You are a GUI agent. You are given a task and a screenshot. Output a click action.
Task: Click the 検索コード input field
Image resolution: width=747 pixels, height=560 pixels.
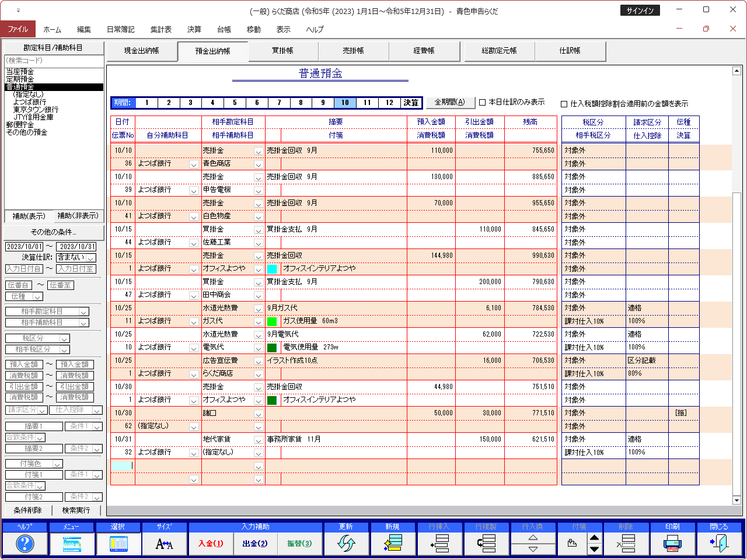(x=54, y=61)
